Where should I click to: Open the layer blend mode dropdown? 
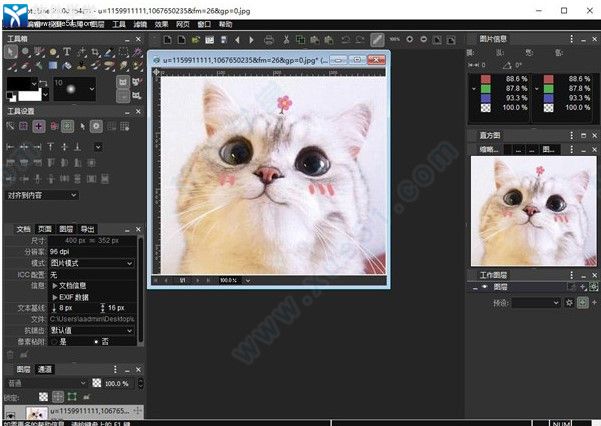click(47, 383)
